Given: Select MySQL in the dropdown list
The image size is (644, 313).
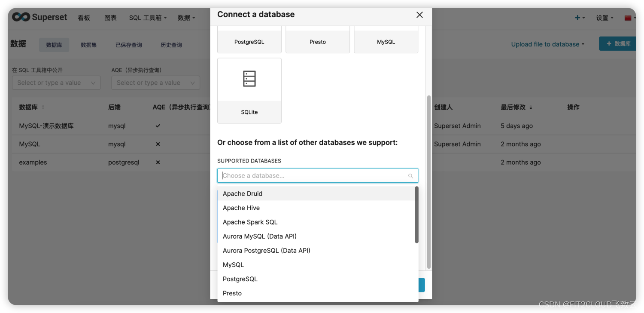Looking at the screenshot, I should point(316,264).
